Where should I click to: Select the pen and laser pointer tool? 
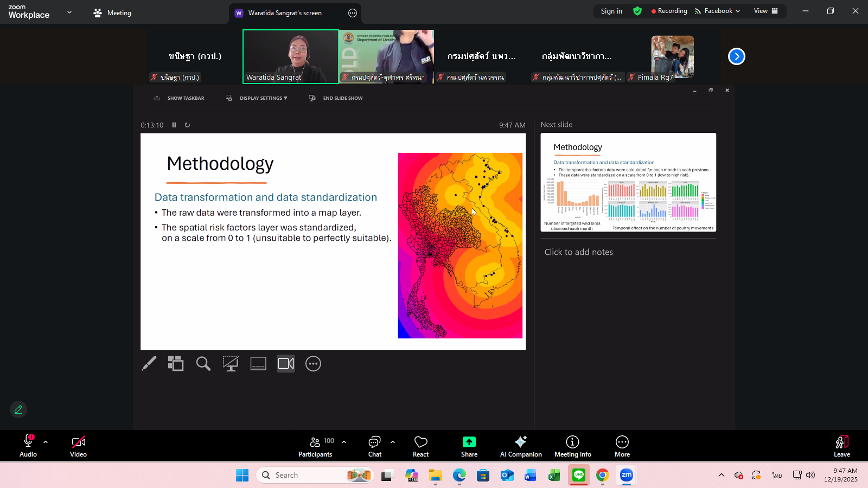149,363
